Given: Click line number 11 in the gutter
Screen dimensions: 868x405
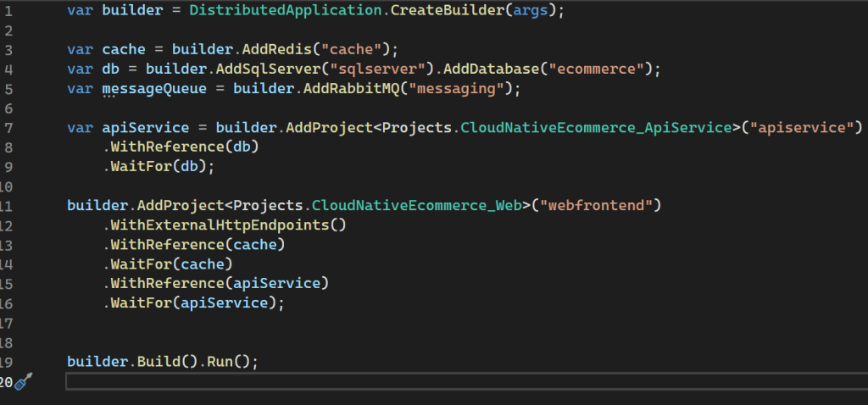Looking at the screenshot, I should click(x=5, y=205).
